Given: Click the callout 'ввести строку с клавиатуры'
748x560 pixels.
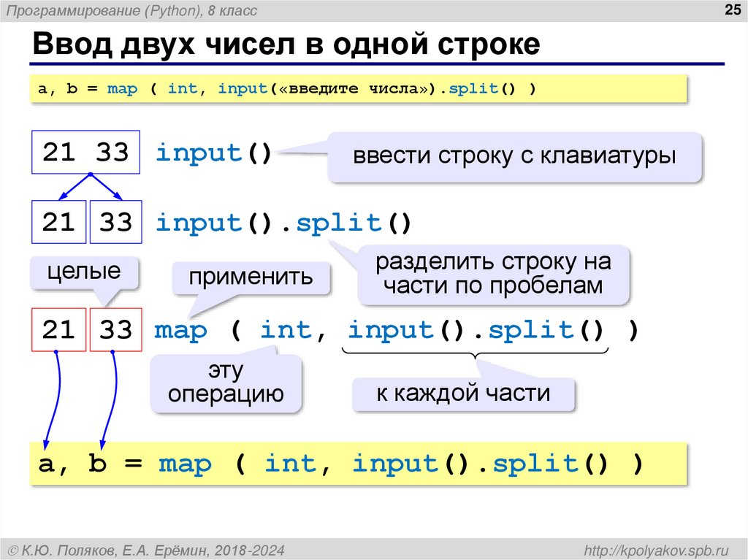Looking at the screenshot, I should coord(514,156).
